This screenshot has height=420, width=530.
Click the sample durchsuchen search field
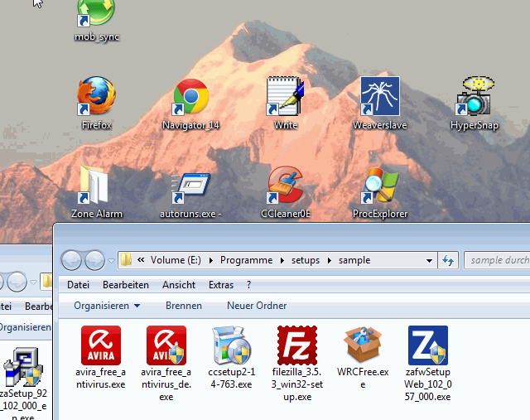[497, 260]
